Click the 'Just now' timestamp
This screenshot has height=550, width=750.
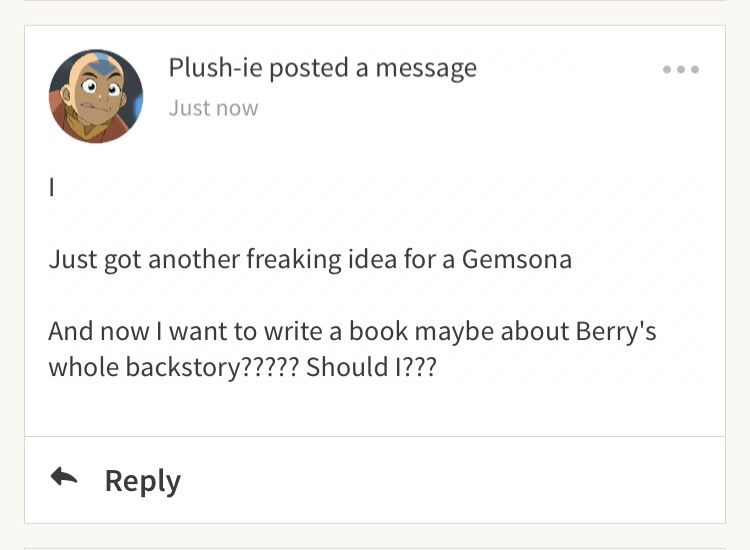[213, 108]
